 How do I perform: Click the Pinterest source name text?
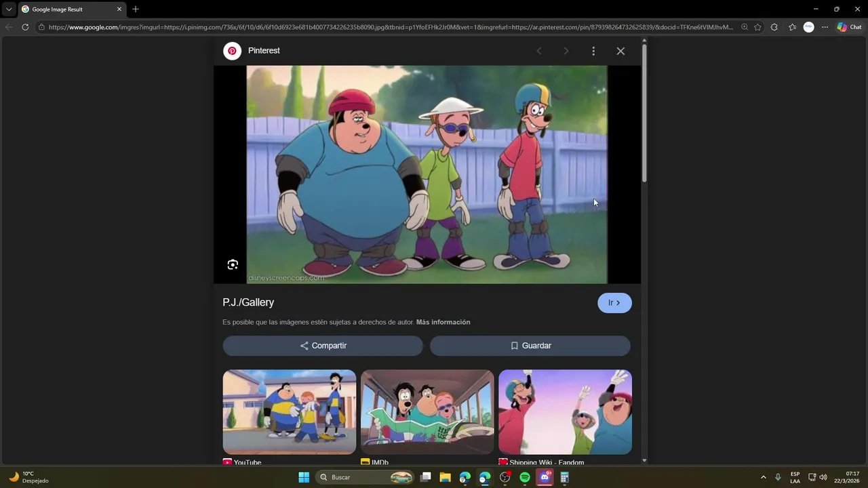264,51
